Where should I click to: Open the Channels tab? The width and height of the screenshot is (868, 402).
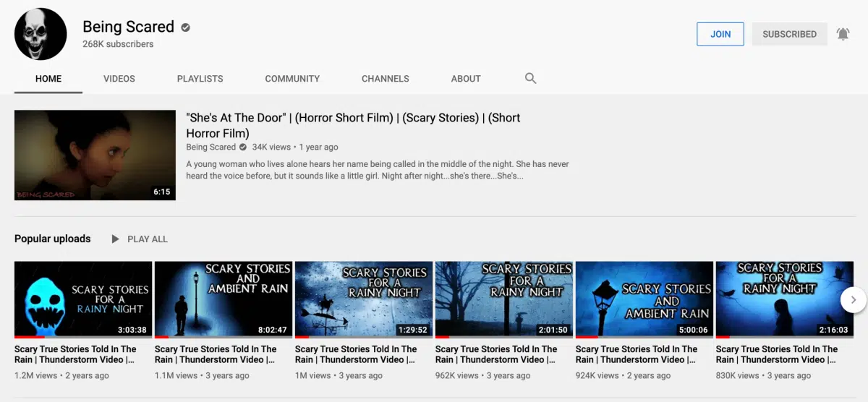pos(386,79)
